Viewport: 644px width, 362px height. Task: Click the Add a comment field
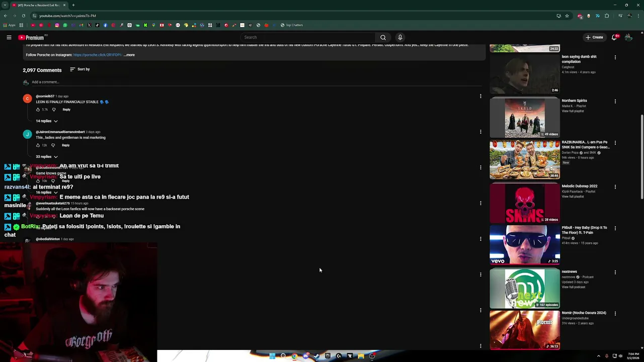(x=257, y=82)
